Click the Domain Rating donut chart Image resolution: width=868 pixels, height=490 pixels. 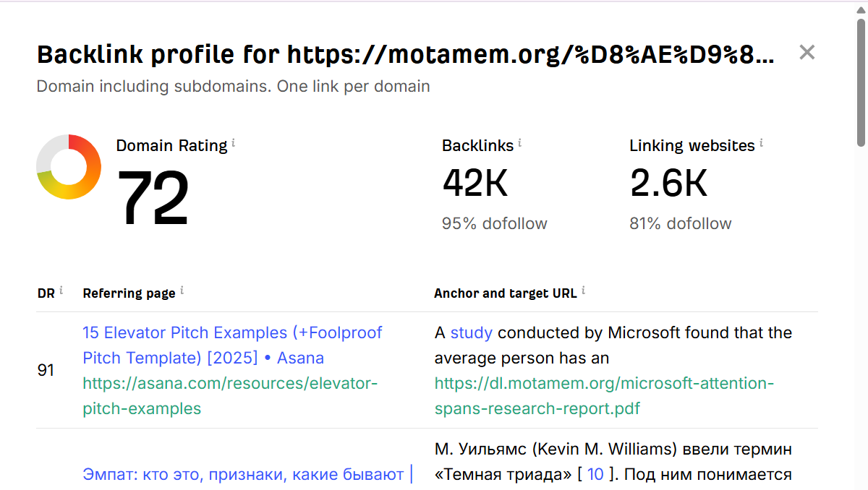point(69,166)
